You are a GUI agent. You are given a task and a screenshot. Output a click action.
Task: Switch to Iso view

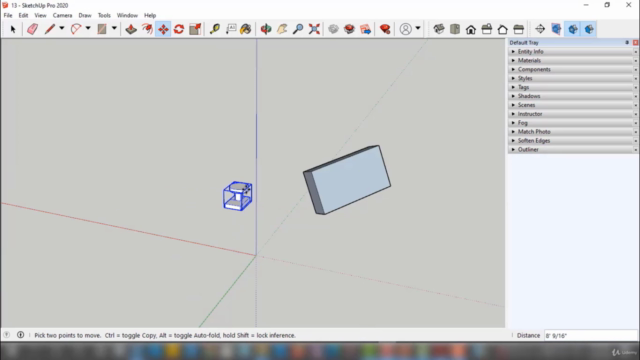coord(439,29)
